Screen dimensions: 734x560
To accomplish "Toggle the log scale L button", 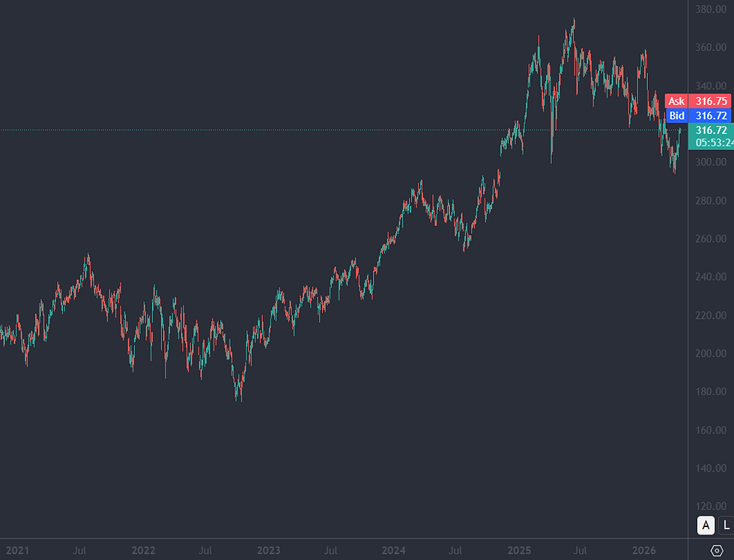I will [727, 526].
